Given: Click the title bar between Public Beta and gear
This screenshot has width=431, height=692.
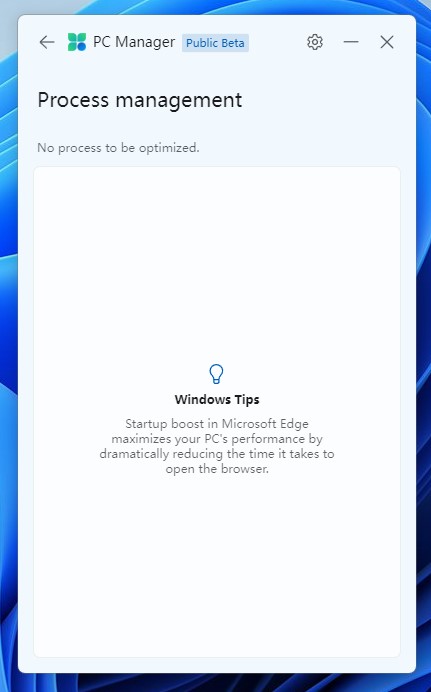Looking at the screenshot, I should 277,42.
